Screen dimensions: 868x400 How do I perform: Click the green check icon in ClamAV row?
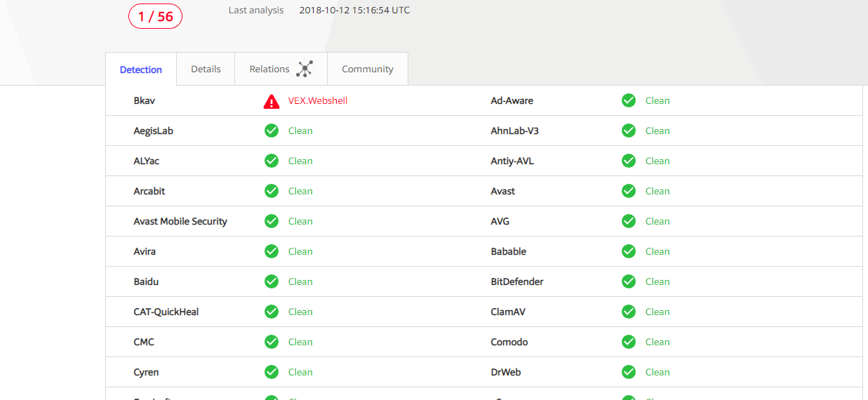point(629,312)
